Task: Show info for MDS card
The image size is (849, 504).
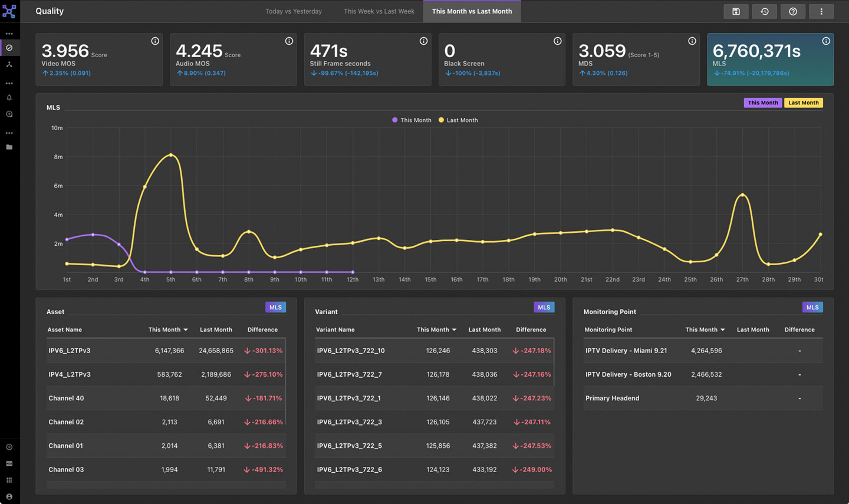Action: (692, 41)
